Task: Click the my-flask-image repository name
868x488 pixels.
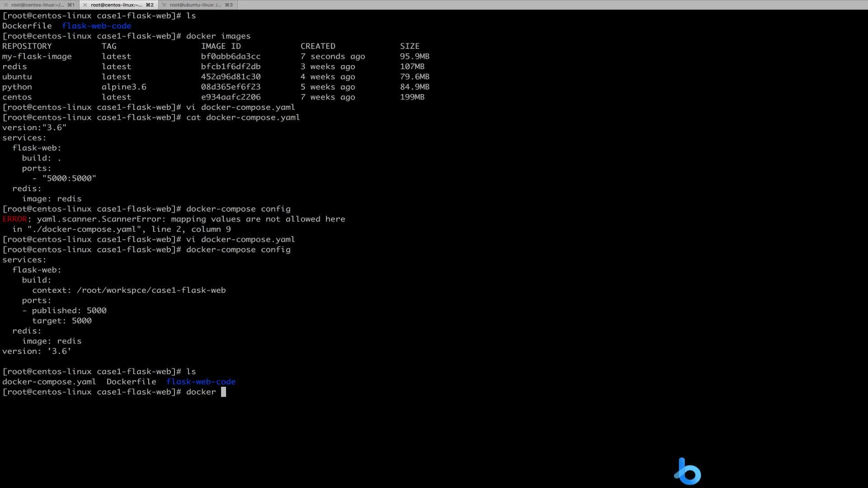Action: pyautogui.click(x=37, y=56)
